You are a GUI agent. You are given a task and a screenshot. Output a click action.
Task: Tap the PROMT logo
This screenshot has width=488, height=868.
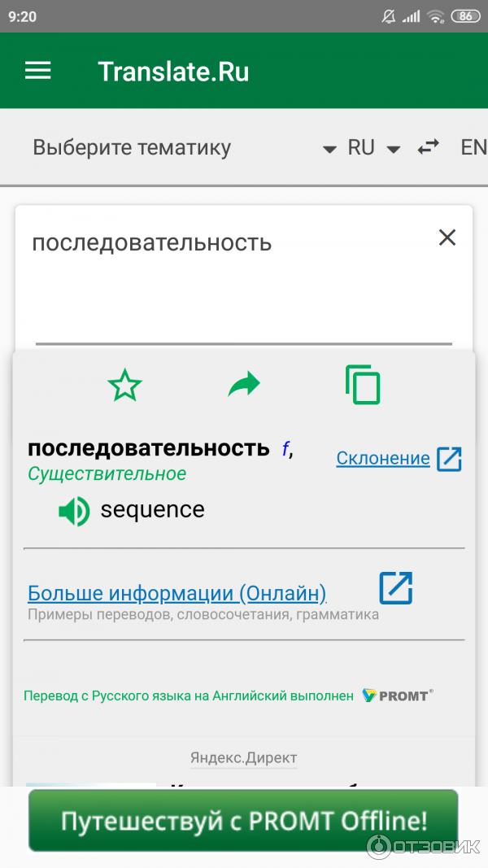(398, 696)
